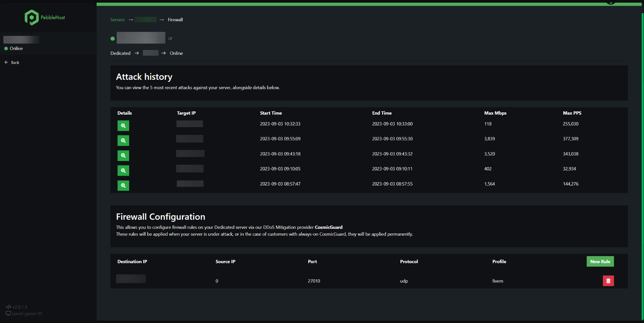Click the Max PPS column header
Viewport: 644px width, 323px height.
point(572,113)
